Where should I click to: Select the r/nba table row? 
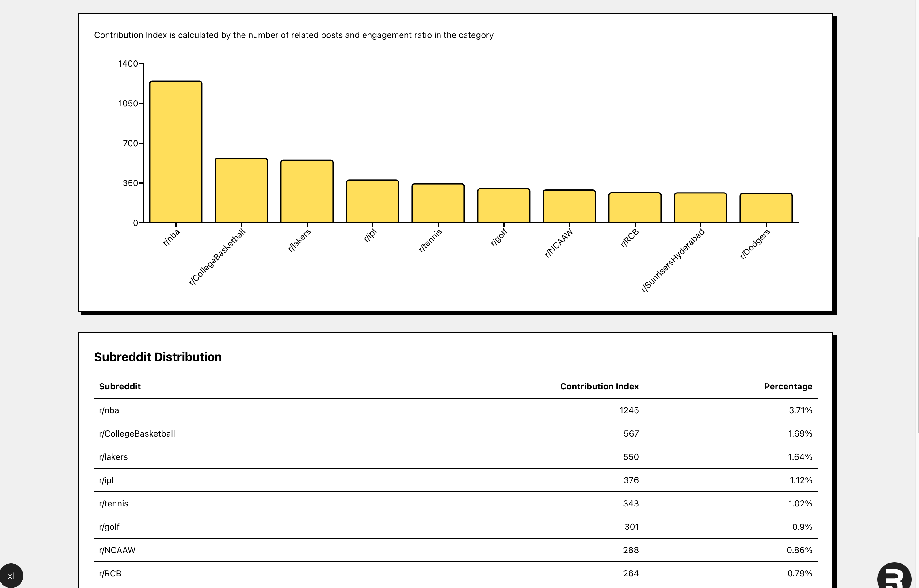[109, 410]
